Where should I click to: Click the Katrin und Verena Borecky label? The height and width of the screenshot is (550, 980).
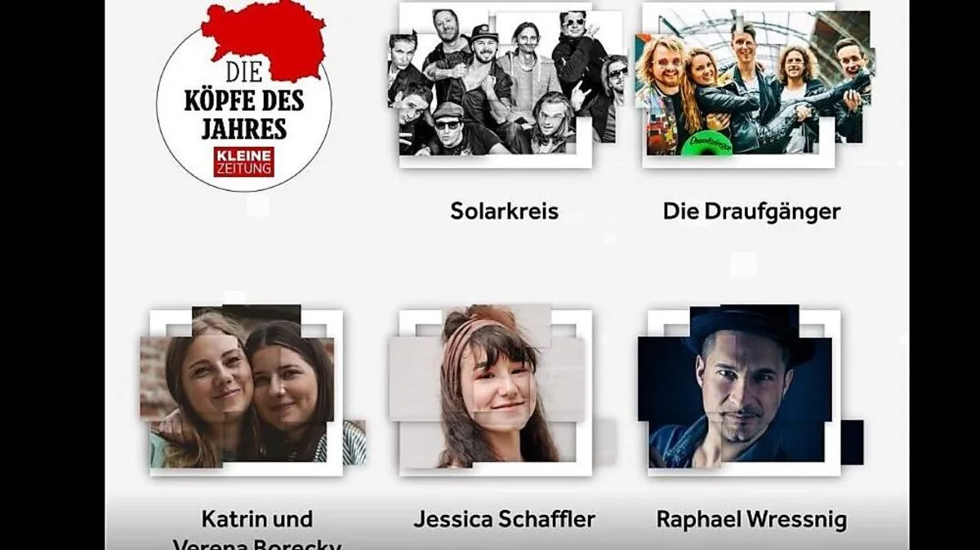coord(257,530)
